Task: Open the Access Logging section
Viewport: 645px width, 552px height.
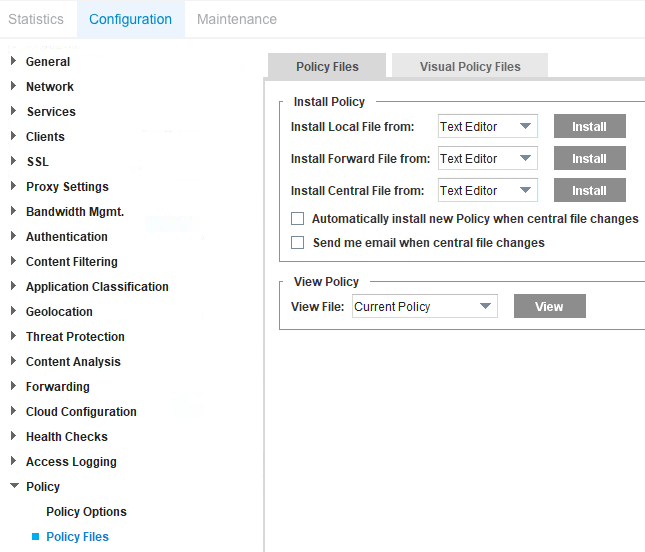Action: point(71,462)
